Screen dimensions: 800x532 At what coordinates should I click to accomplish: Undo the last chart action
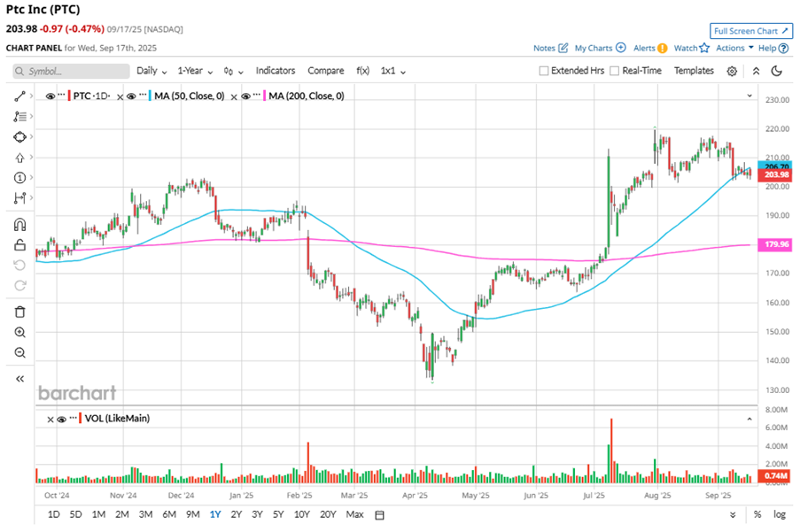pos(19,265)
